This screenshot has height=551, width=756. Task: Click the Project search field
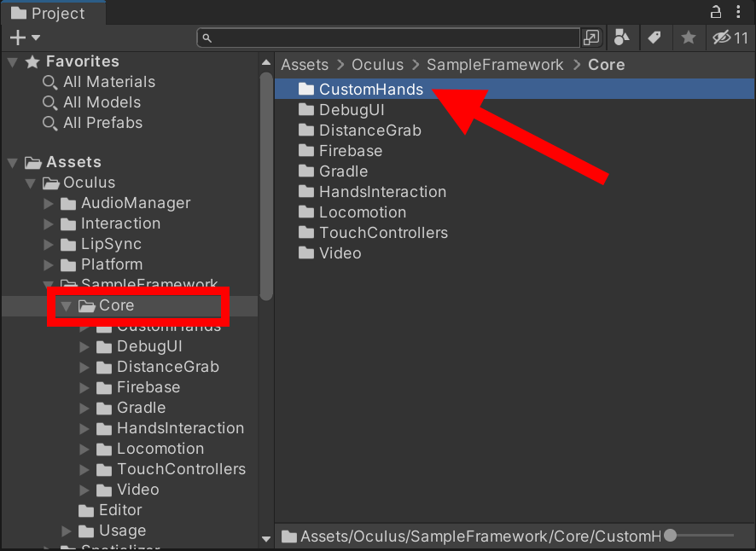pyautogui.click(x=388, y=38)
